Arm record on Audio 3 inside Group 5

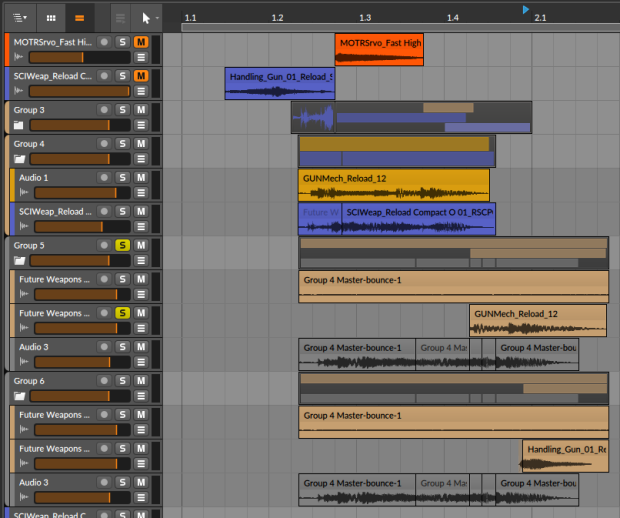pyautogui.click(x=104, y=347)
